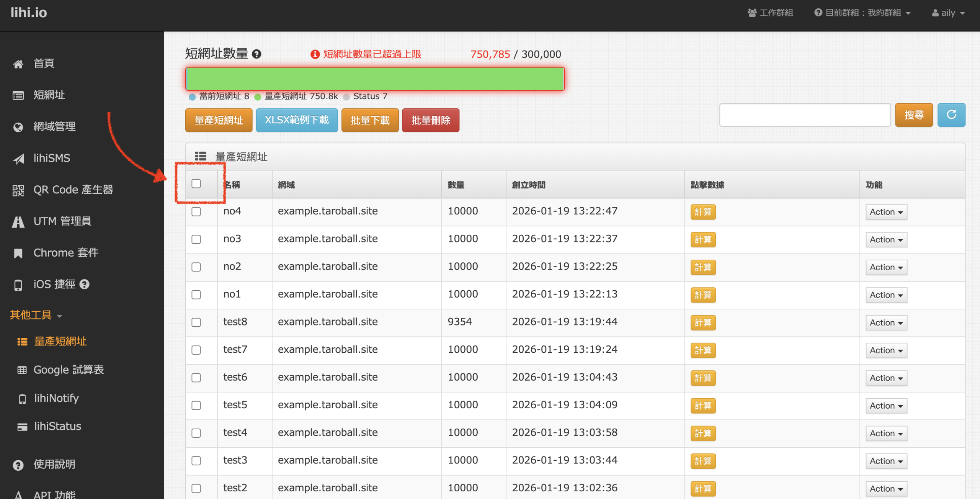Click the question icon beside iOS 捷徑
The image size is (980, 499).
coord(84,285)
